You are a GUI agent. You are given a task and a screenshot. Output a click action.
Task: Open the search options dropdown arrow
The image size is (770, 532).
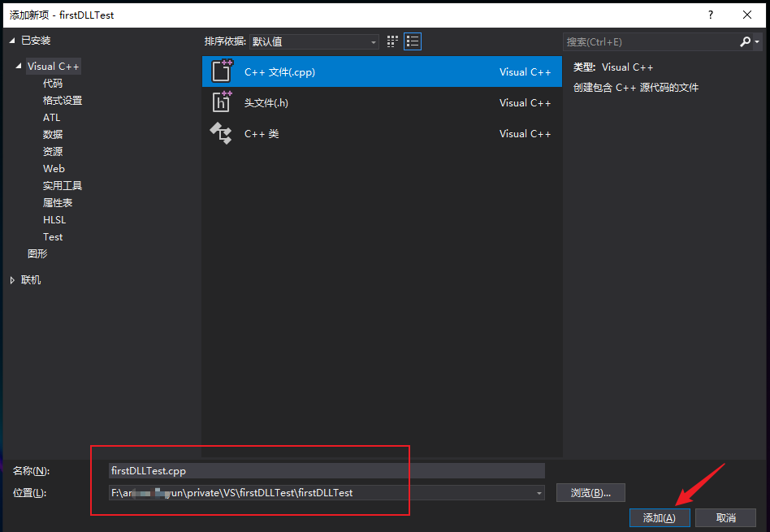pos(757,42)
